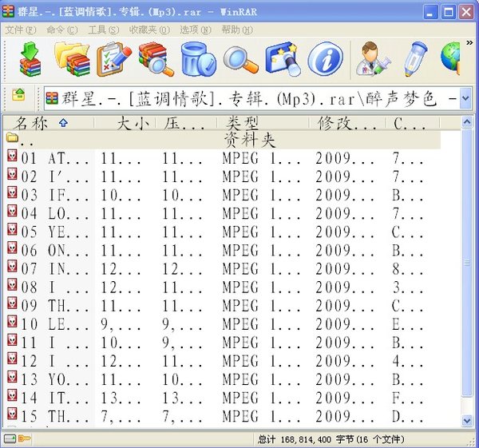Select file row 06 ON...

[x=223, y=250]
